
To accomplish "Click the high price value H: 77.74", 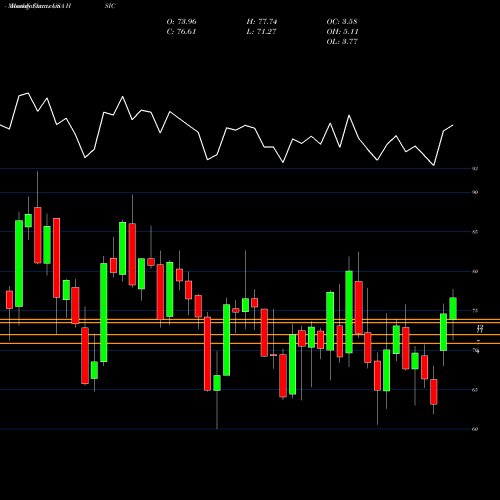I will coord(262,22).
